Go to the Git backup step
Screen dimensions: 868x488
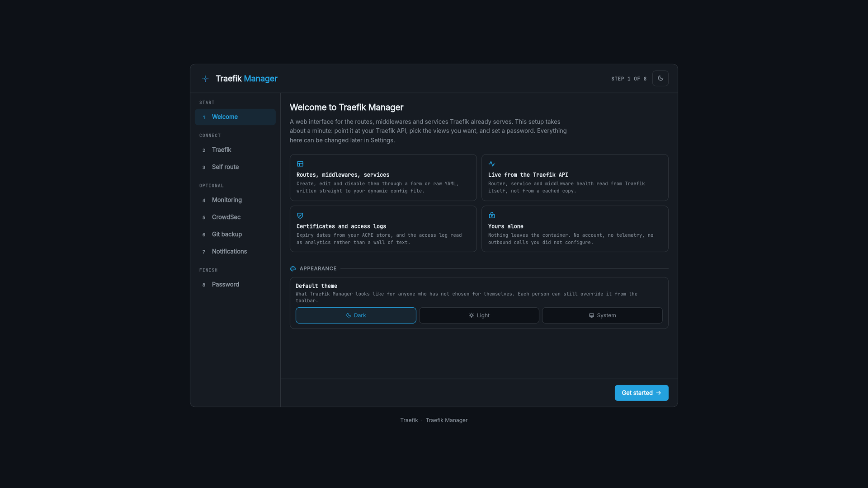(235, 235)
